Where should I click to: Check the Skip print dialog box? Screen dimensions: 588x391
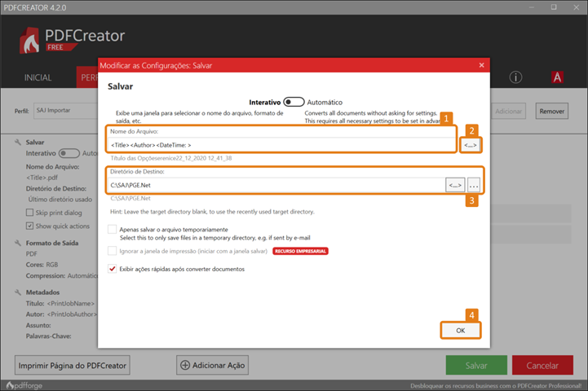30,213
